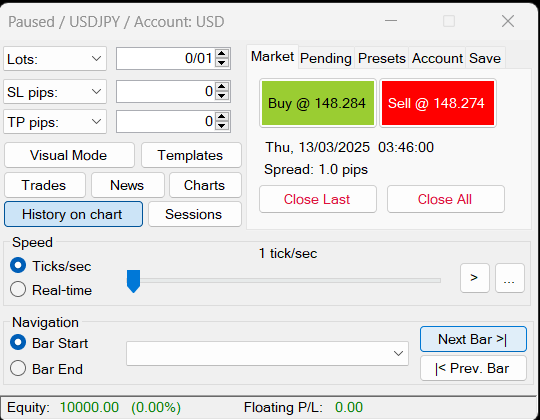
Task: Increase lots value with up spinner arrow
Action: pos(221,54)
